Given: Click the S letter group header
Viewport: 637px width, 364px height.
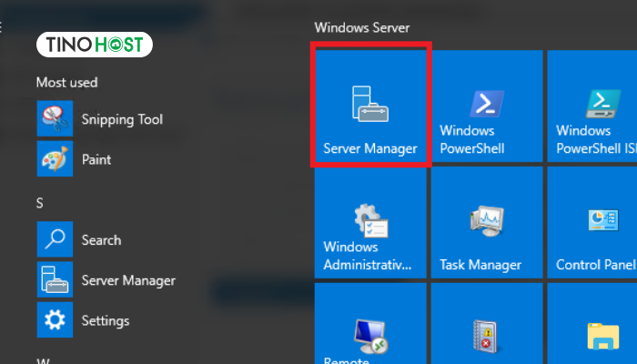Looking at the screenshot, I should coord(40,203).
